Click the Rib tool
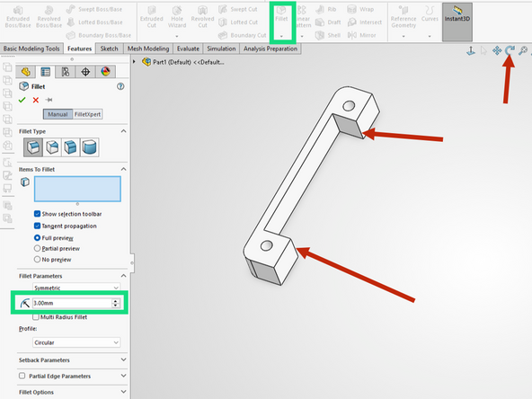532x399 pixels. [326, 9]
